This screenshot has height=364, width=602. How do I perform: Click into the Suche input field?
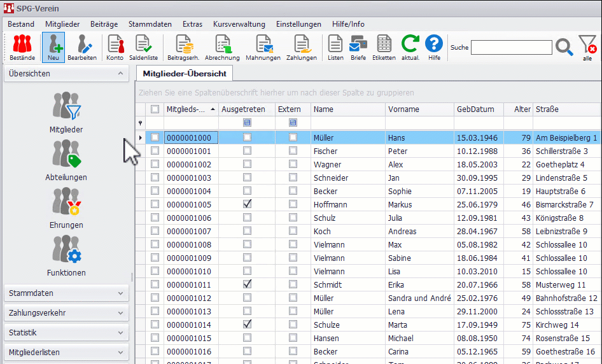click(511, 48)
